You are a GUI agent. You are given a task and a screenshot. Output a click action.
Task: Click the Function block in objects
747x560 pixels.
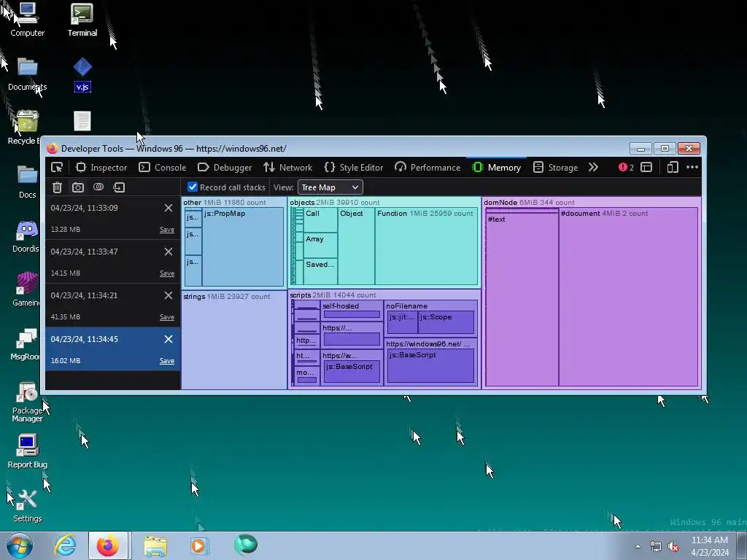[x=426, y=246]
